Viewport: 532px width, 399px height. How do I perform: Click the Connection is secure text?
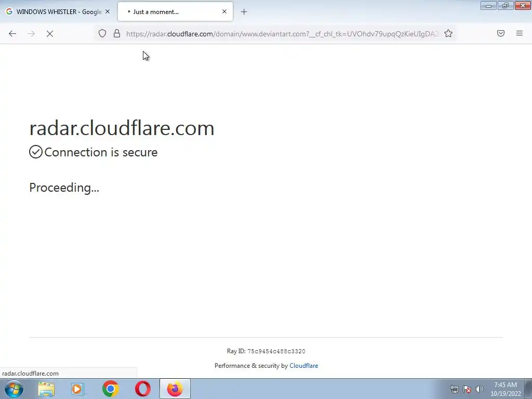click(101, 152)
